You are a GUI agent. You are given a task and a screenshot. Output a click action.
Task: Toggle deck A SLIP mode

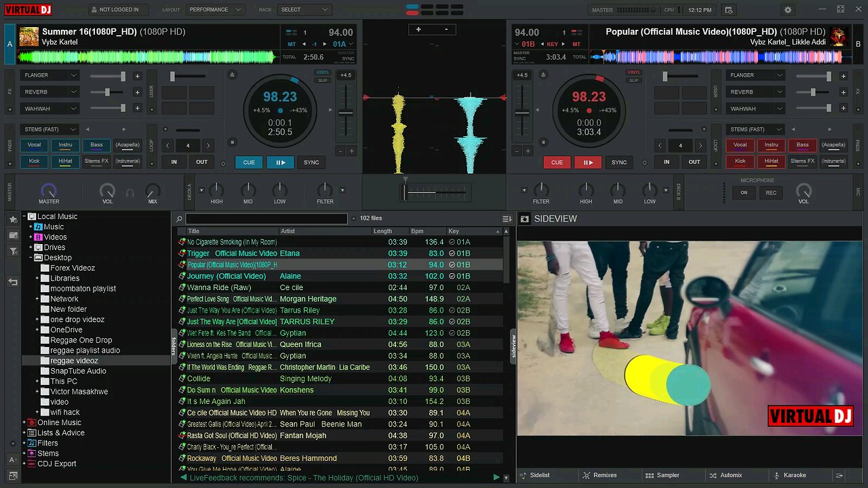(323, 80)
